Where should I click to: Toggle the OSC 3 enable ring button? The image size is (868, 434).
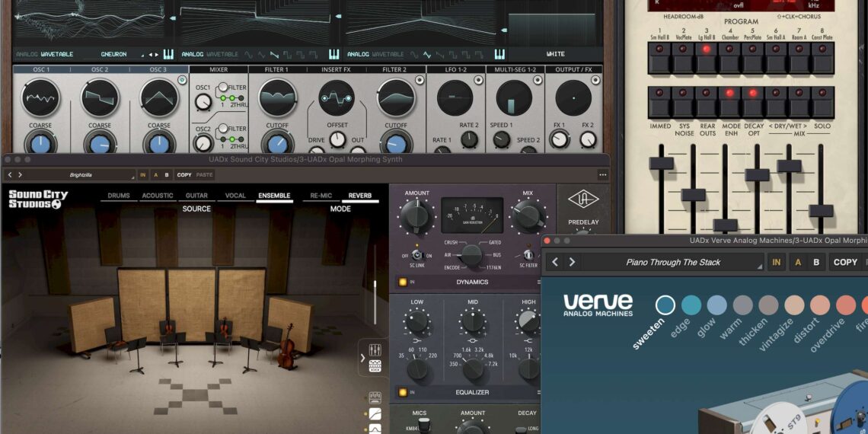183,80
